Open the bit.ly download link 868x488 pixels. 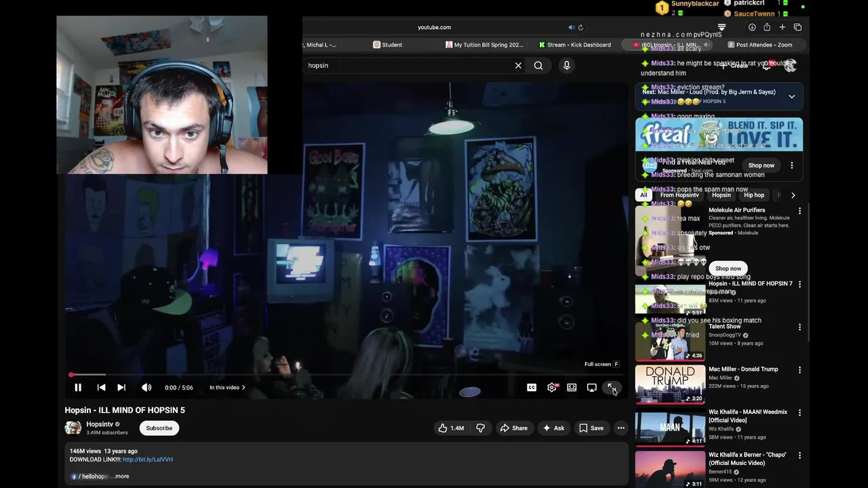[148, 460]
